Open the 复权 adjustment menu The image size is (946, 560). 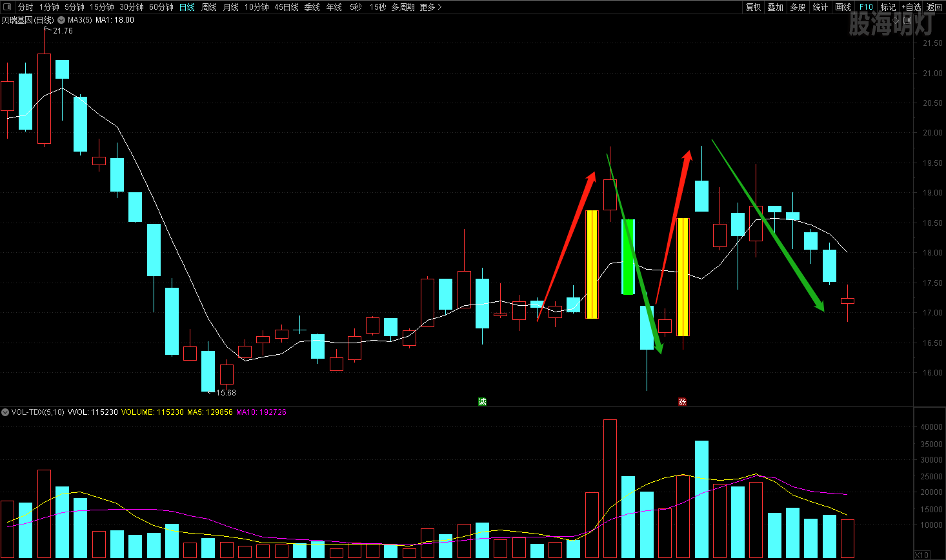[x=754, y=7]
